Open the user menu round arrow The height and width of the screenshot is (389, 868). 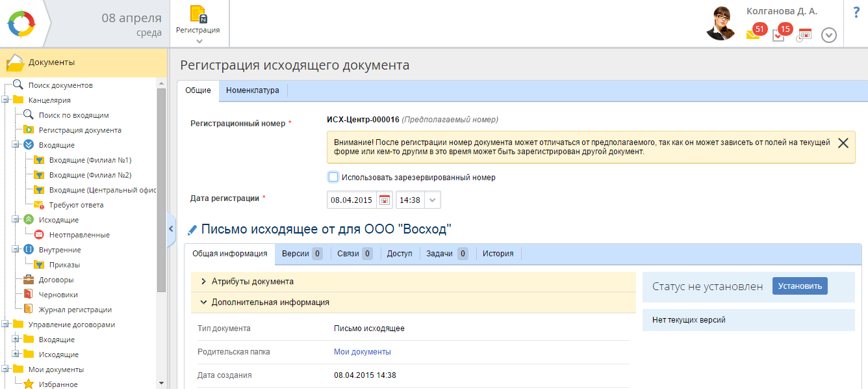[x=828, y=35]
